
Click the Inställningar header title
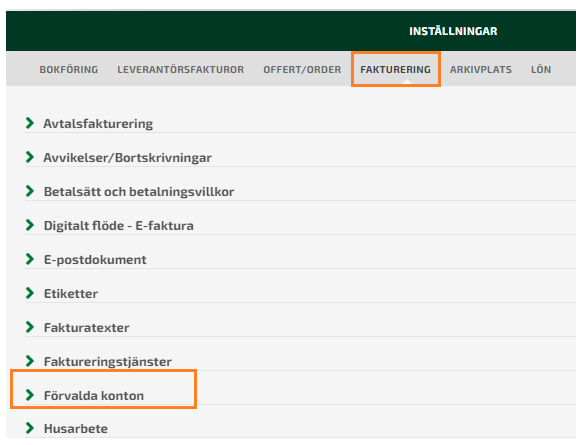(x=453, y=31)
